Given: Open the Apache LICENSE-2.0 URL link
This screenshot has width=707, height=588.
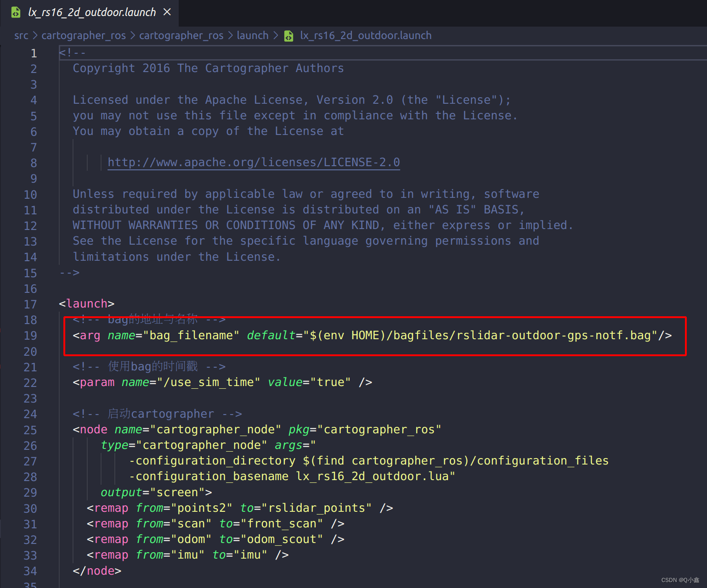Looking at the screenshot, I should pos(254,162).
